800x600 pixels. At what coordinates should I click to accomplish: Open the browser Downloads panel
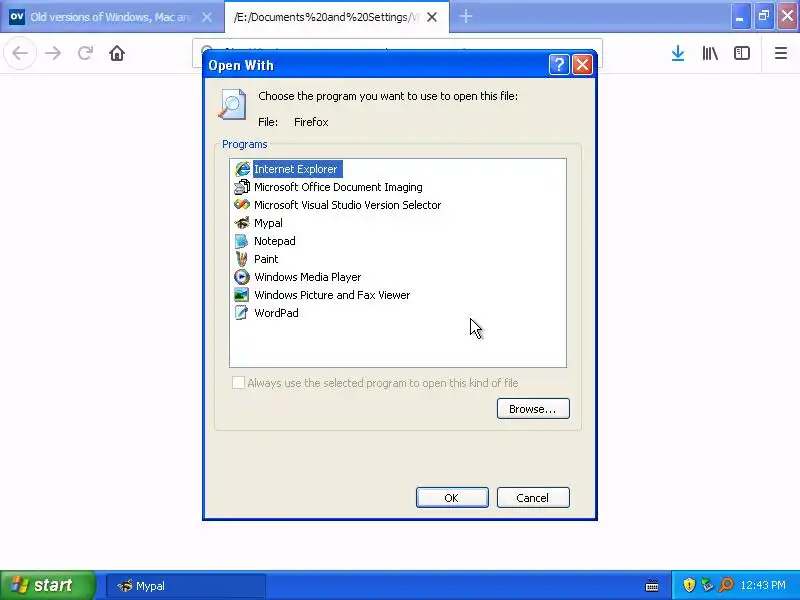678,53
